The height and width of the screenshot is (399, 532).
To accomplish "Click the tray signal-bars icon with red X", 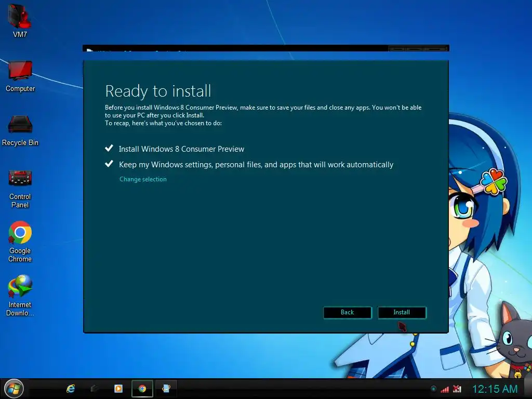I will coord(457,389).
